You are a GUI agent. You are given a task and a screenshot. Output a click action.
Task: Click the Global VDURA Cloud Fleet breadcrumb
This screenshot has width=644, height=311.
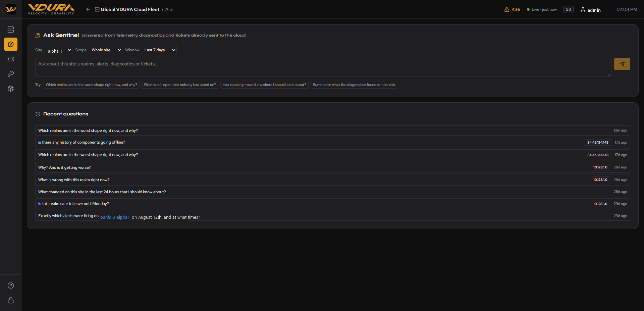[x=127, y=9]
